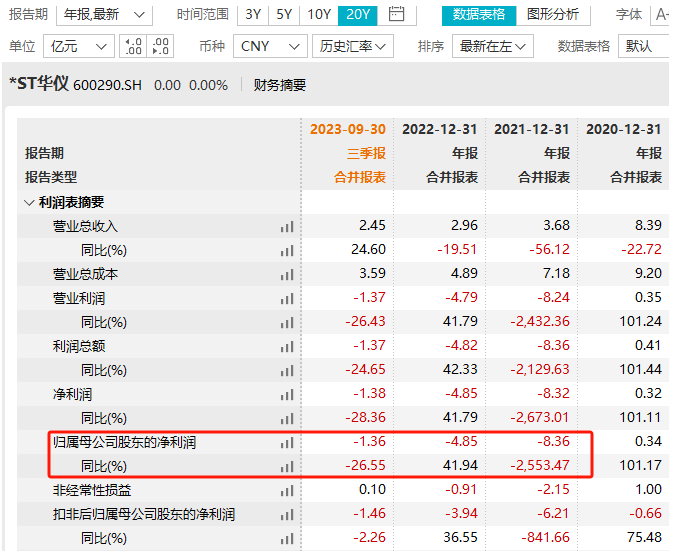674x555 pixels.
Task: Open the 最新在左 sort order dropdown
Action: click(492, 46)
